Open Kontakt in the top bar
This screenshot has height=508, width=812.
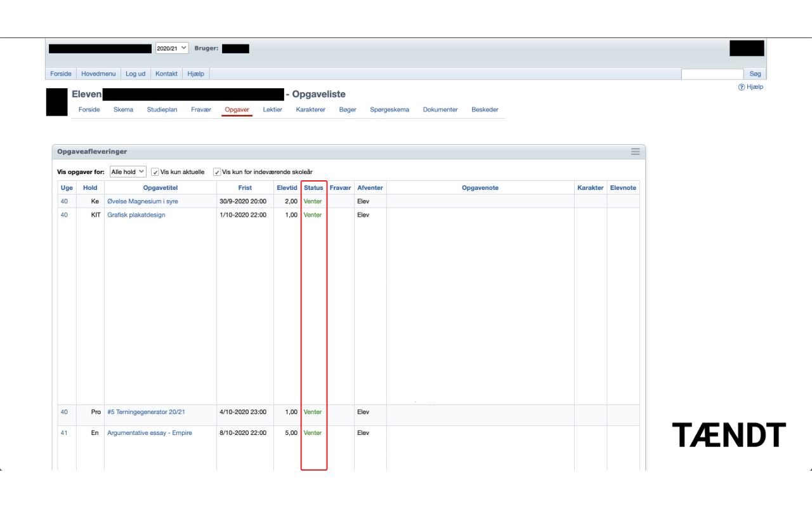[x=166, y=74]
